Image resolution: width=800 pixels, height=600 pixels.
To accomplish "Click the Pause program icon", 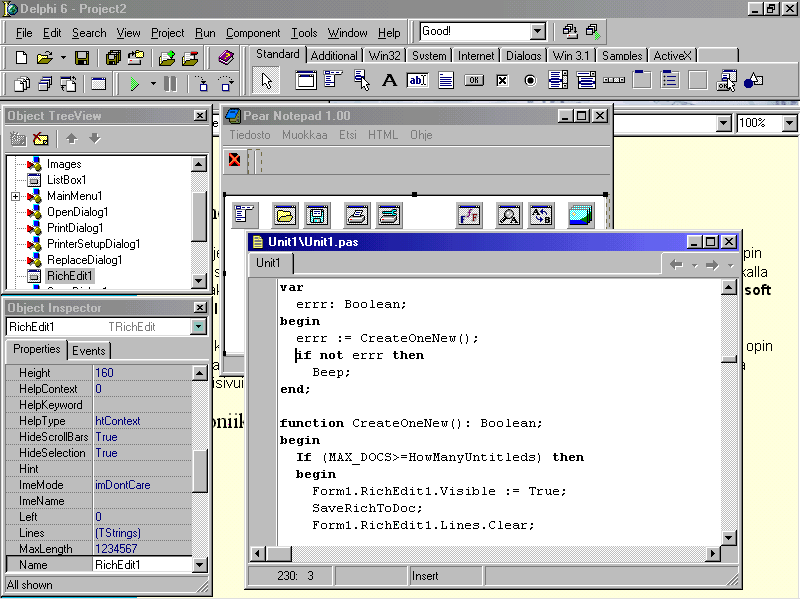I will tap(170, 83).
